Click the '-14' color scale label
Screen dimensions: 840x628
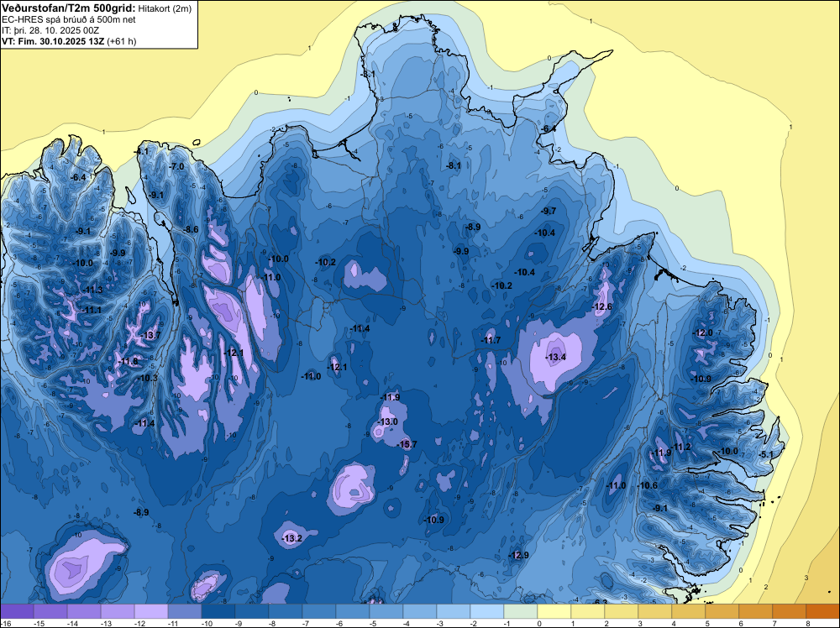click(x=72, y=623)
